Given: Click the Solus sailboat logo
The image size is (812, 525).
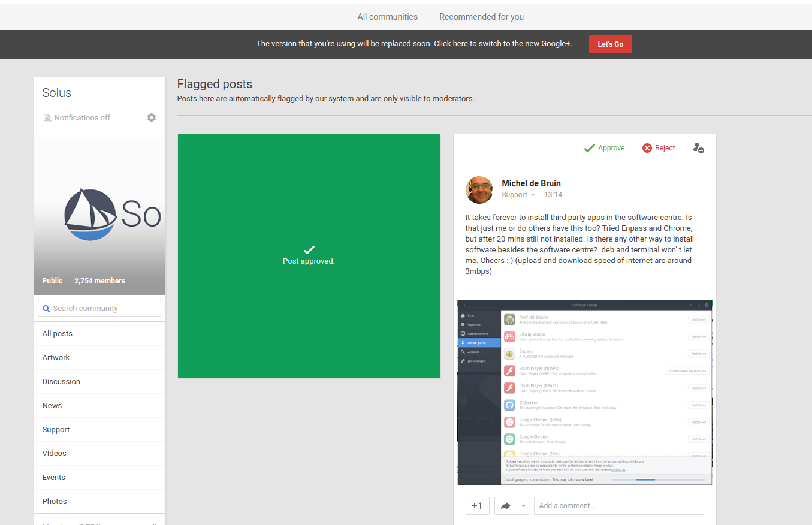Looking at the screenshot, I should click(90, 215).
